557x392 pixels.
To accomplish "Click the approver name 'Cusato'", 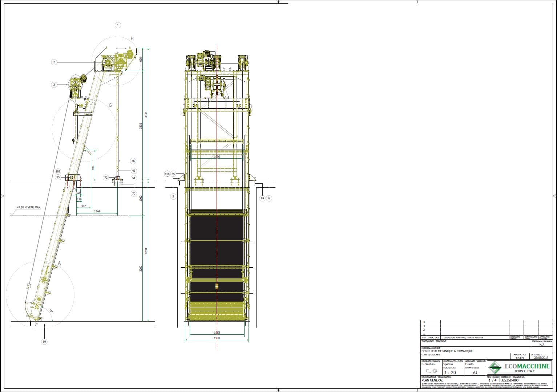I will 469,364.
